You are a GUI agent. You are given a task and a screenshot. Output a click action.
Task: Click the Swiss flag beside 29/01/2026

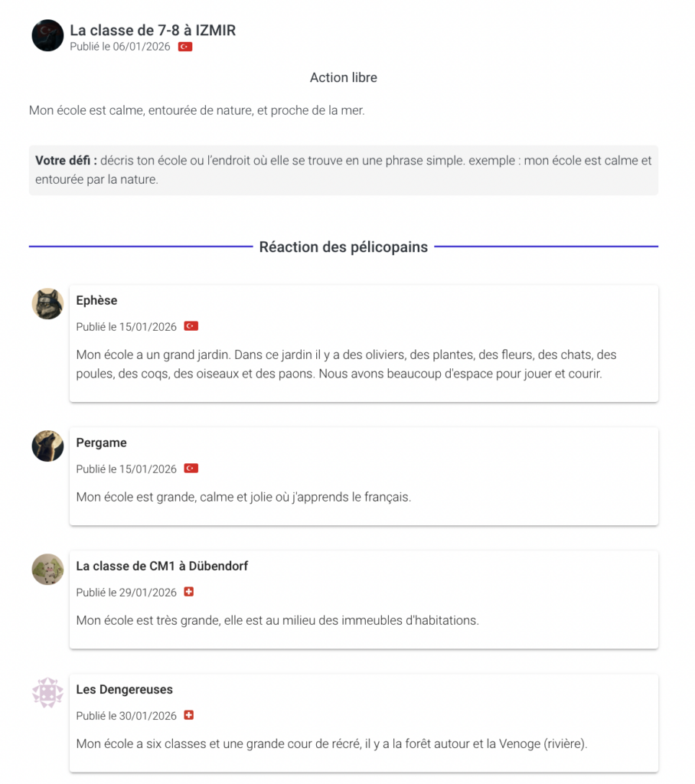[189, 592]
